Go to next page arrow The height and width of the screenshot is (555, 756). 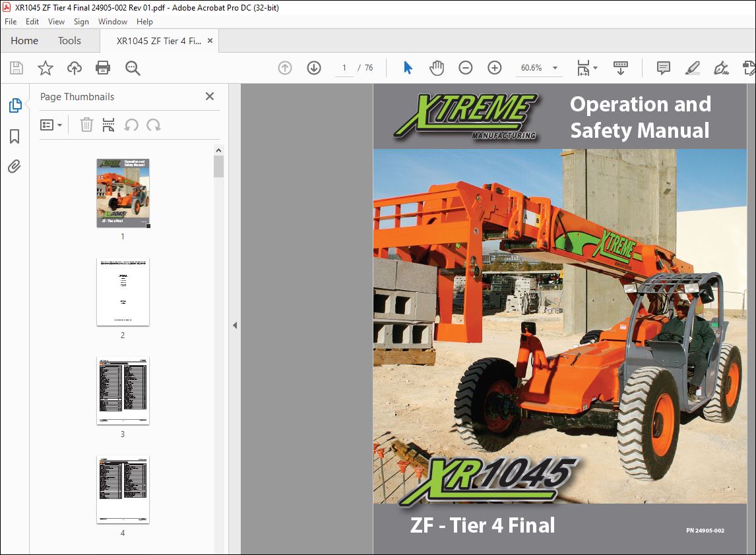click(314, 68)
